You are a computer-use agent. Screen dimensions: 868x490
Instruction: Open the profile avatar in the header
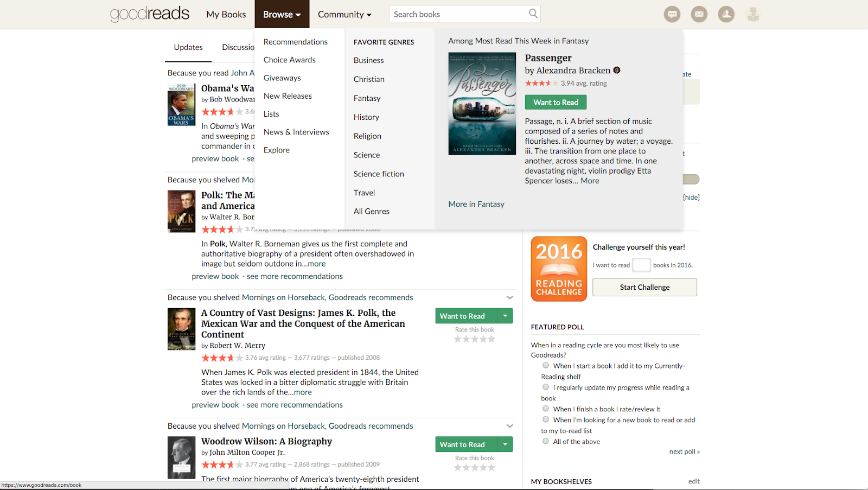pyautogui.click(x=753, y=14)
